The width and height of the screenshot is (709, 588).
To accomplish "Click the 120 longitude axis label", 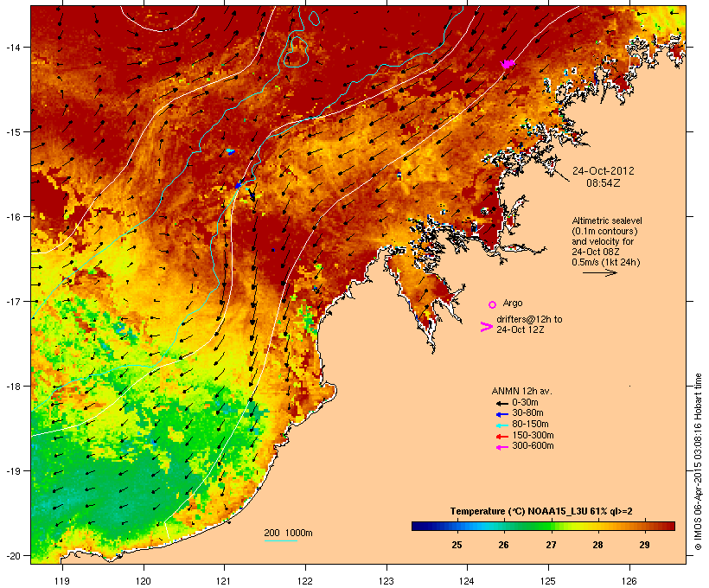I will [144, 581].
